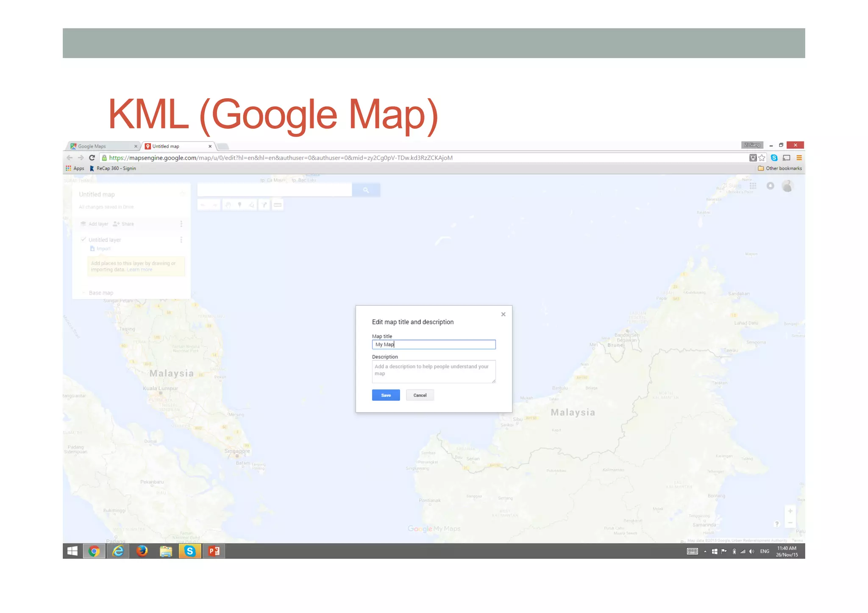Image resolution: width=868 pixels, height=613 pixels.
Task: Switch to the Google Maps browser tab
Action: click(x=102, y=146)
